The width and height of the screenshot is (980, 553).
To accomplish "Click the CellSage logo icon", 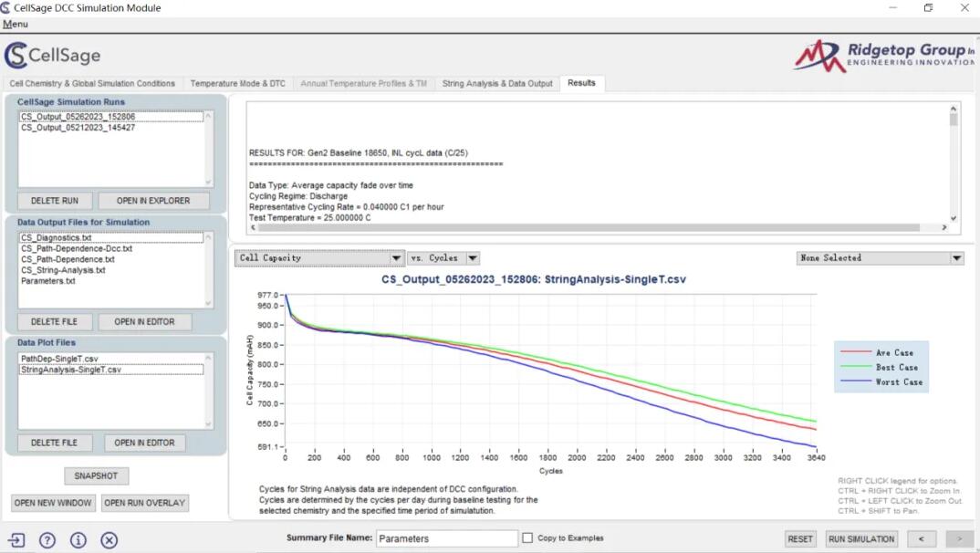I will [x=16, y=56].
